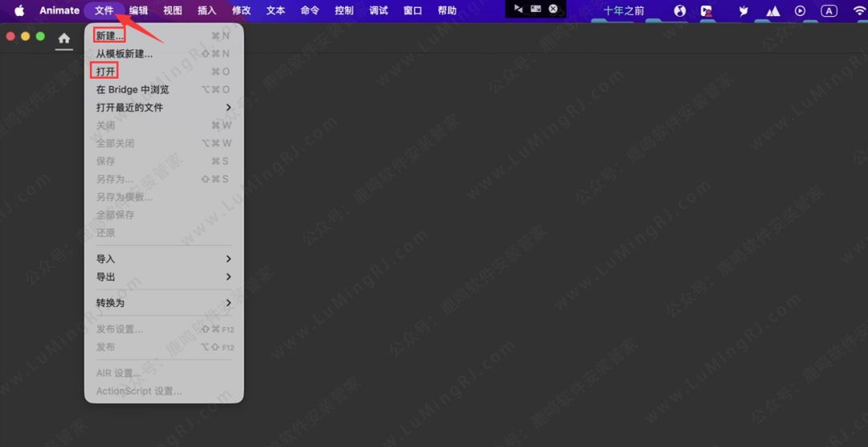Click the Home icon in Animate
This screenshot has height=447, width=868.
point(63,38)
